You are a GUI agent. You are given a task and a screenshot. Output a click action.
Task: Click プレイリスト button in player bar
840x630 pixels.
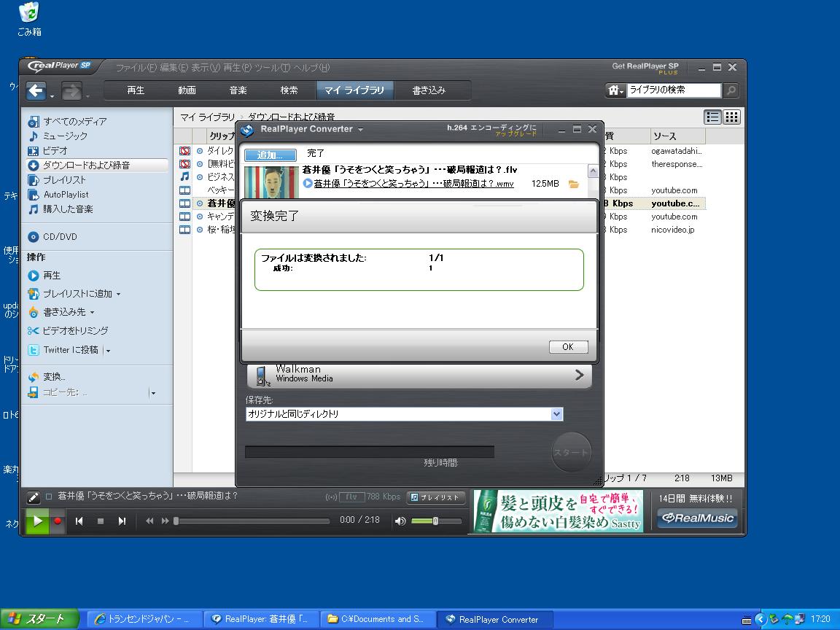click(x=435, y=498)
